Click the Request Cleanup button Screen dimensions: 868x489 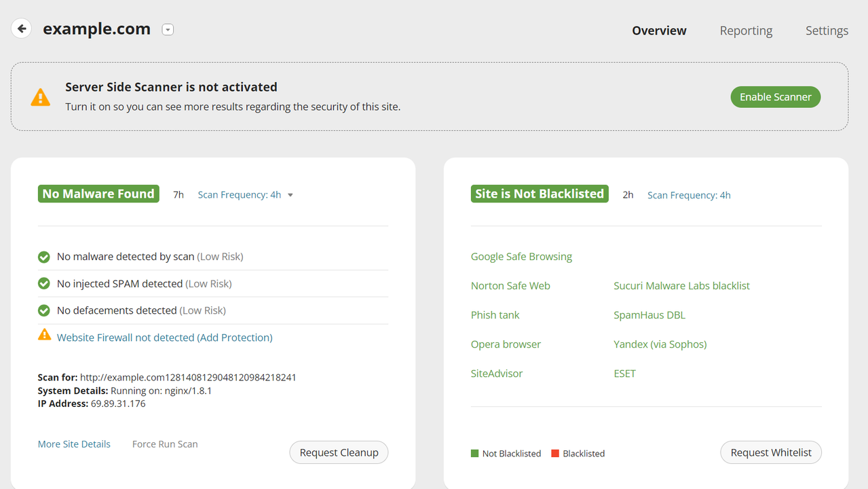click(339, 452)
